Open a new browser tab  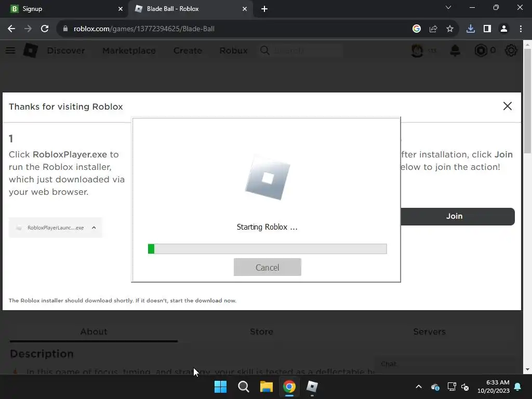click(264, 9)
